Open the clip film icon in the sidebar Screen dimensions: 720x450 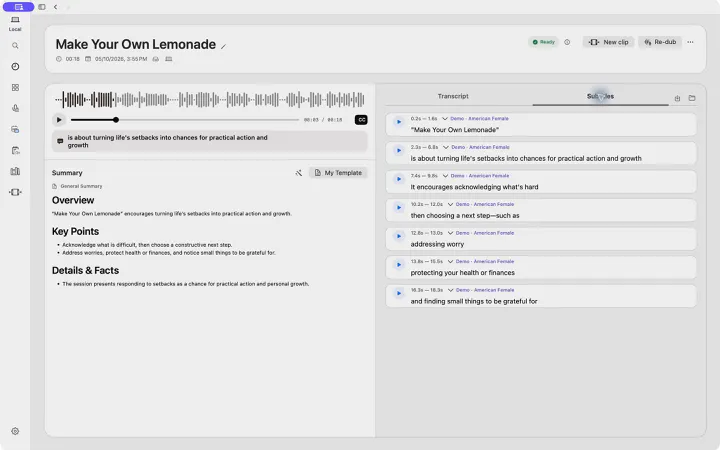click(15, 192)
